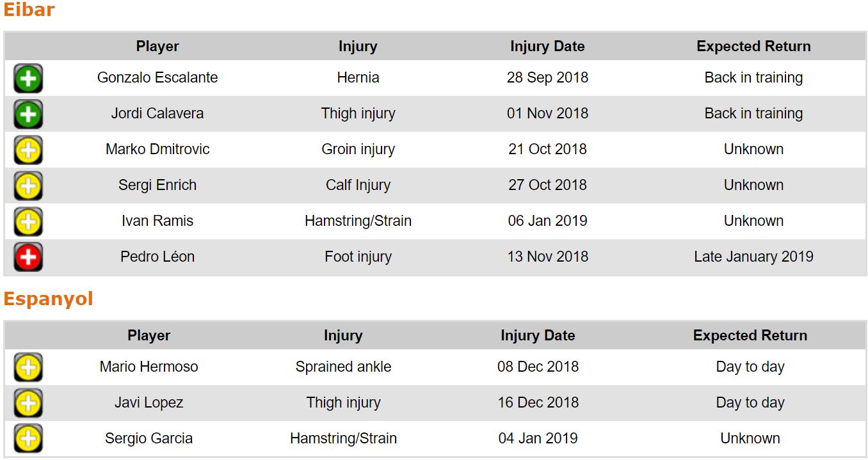The width and height of the screenshot is (868, 460).
Task: Click the Injury column header in Espanyol table
Action: coord(343,336)
